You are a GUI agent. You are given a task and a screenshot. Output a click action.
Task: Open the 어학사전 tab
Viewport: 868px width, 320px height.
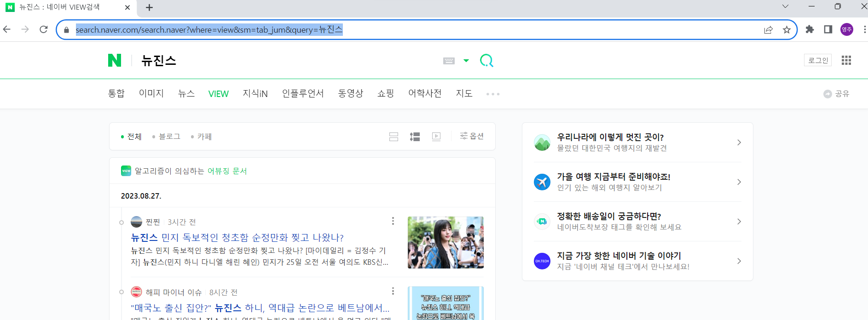[x=425, y=93]
